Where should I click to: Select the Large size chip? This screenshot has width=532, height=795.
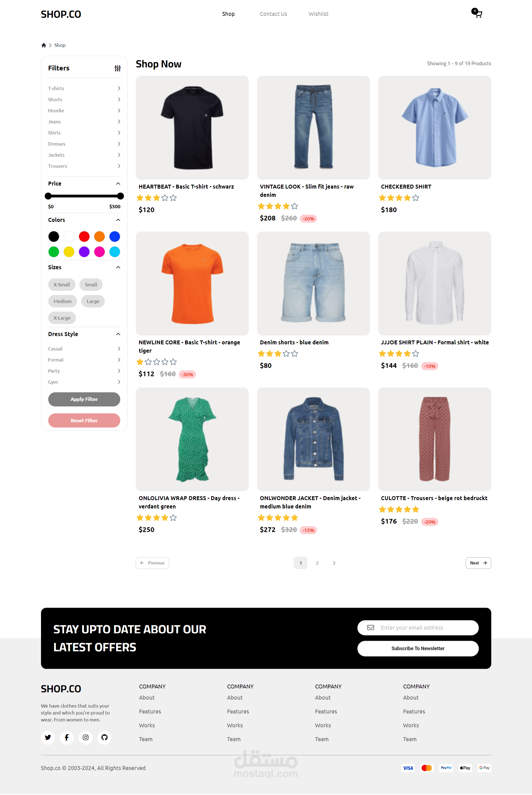pyautogui.click(x=93, y=301)
